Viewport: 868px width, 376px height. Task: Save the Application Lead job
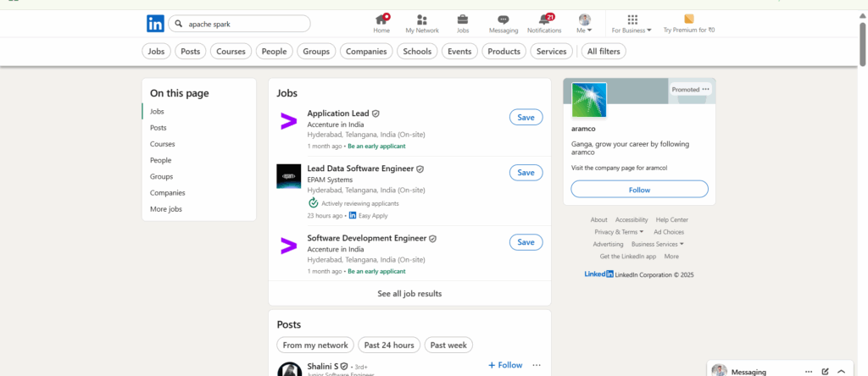(x=526, y=117)
